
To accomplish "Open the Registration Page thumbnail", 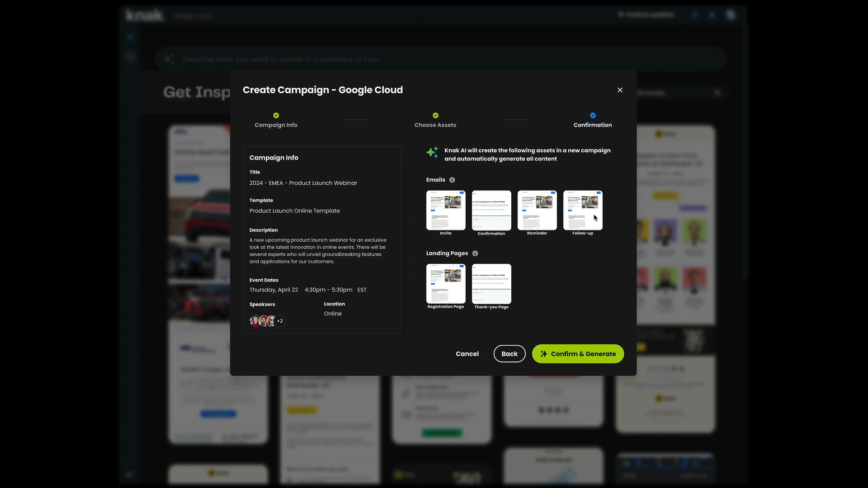I will tap(446, 284).
